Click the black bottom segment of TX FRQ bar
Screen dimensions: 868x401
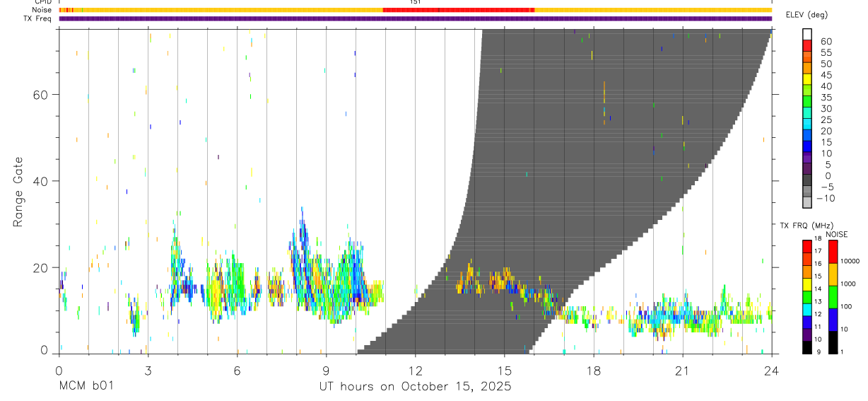click(x=807, y=347)
